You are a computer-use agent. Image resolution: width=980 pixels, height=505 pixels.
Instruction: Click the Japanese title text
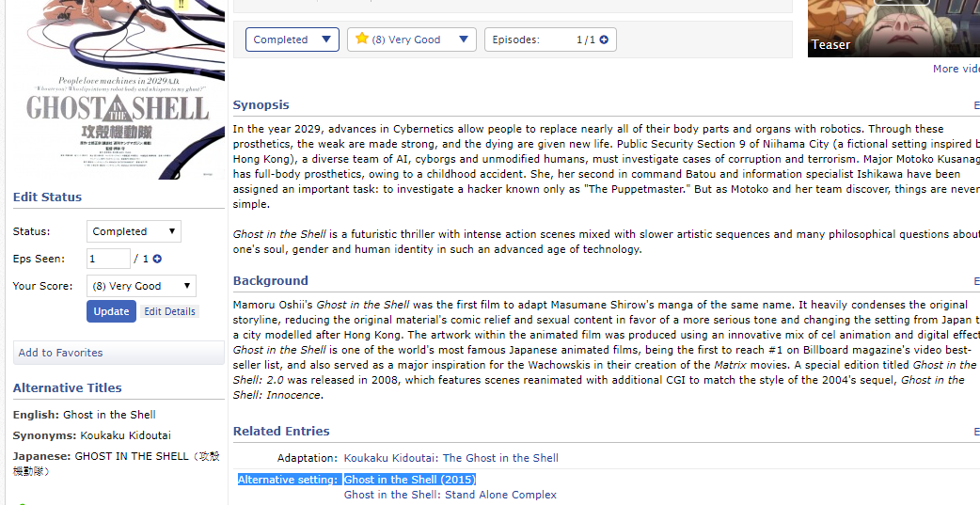pyautogui.click(x=117, y=464)
